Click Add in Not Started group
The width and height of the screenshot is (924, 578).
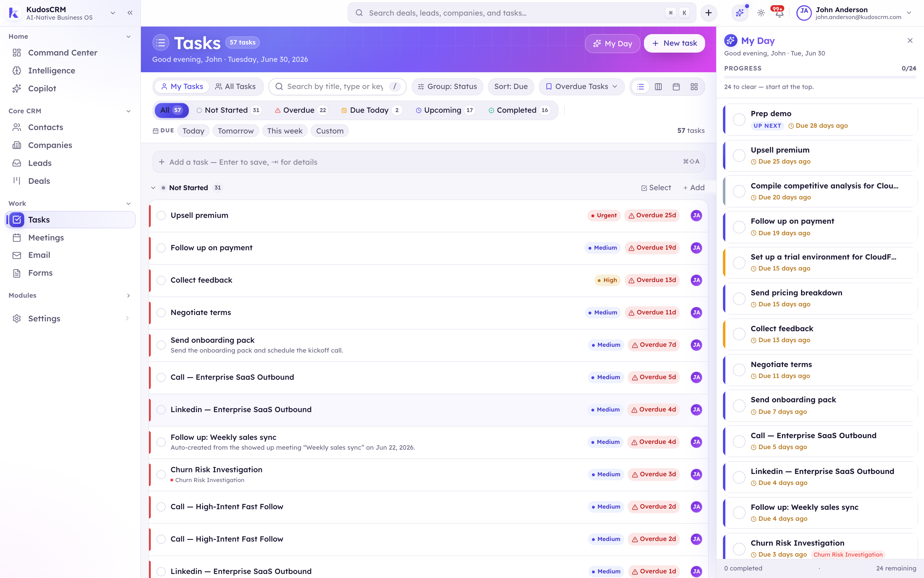click(x=694, y=188)
